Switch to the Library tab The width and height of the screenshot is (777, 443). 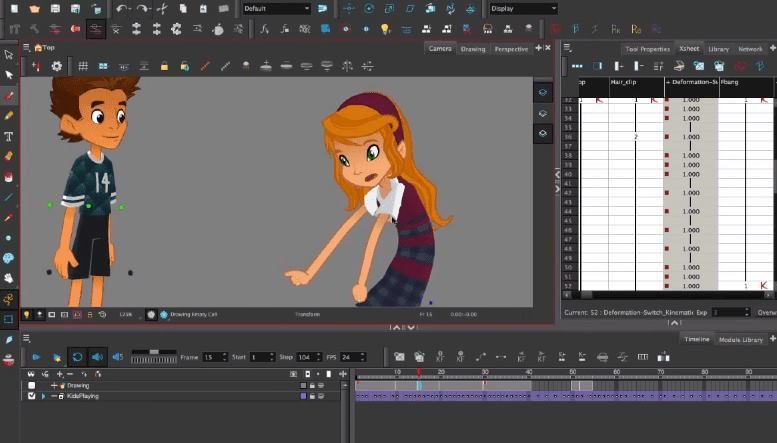coord(719,49)
